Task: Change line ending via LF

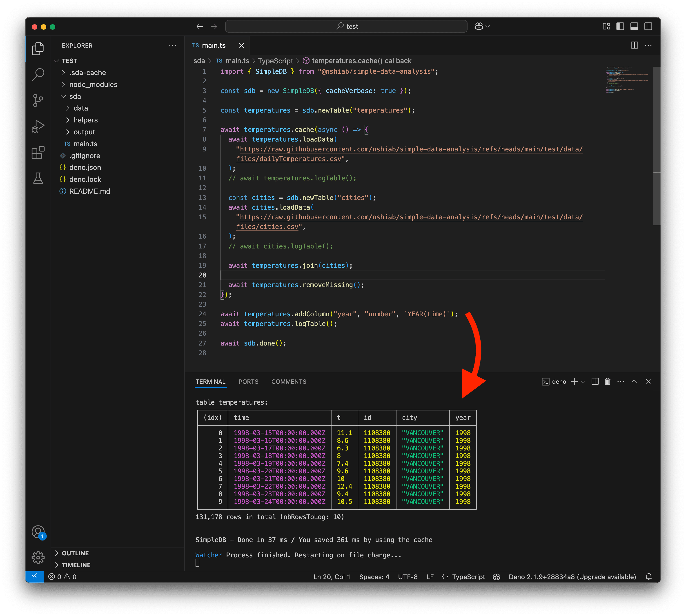Action: pos(430,577)
